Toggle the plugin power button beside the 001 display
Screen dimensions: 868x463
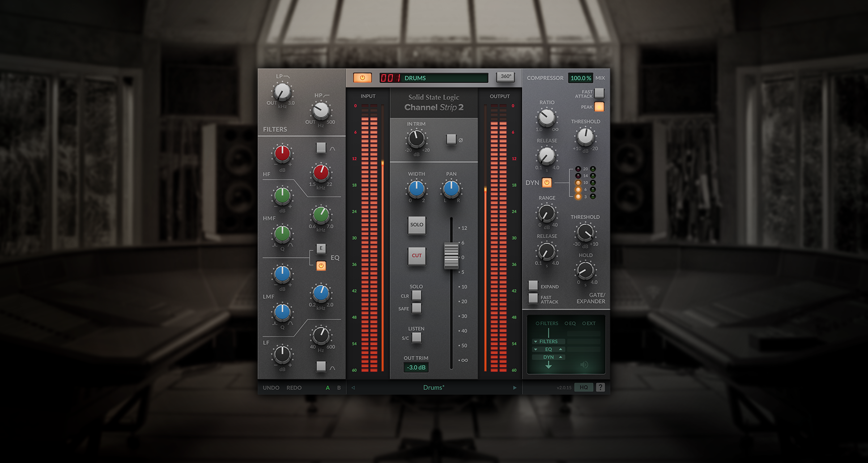[362, 78]
